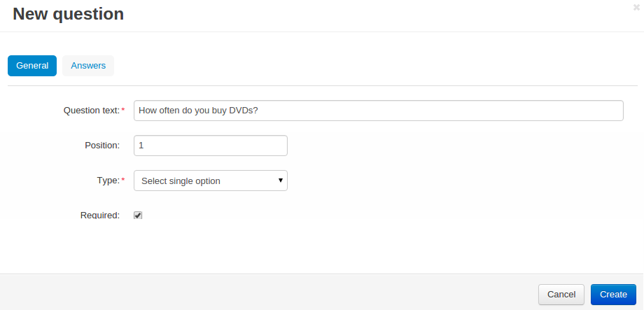The height and width of the screenshot is (310, 644).
Task: Switch to the General tab
Action: [32, 66]
